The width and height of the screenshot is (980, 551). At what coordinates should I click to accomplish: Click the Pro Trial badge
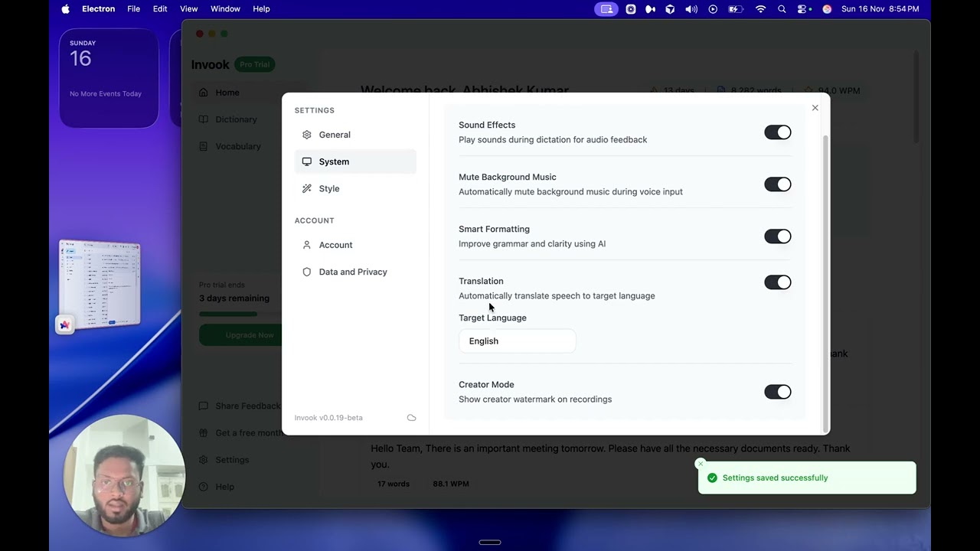[255, 64]
